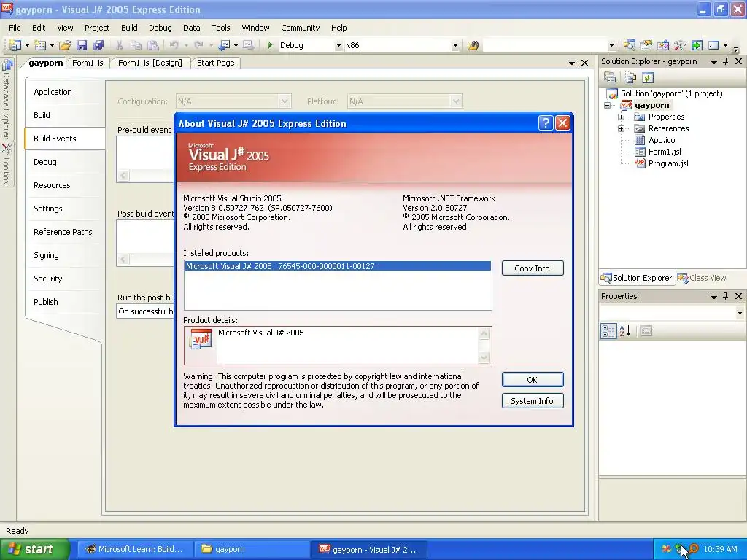
Task: Select Program.jsl in Solution Explorer
Action: click(668, 163)
